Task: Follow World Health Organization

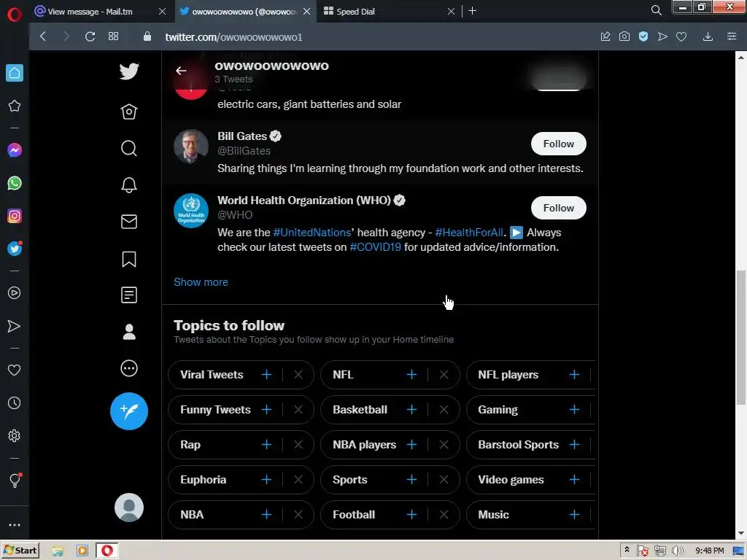Action: point(558,208)
